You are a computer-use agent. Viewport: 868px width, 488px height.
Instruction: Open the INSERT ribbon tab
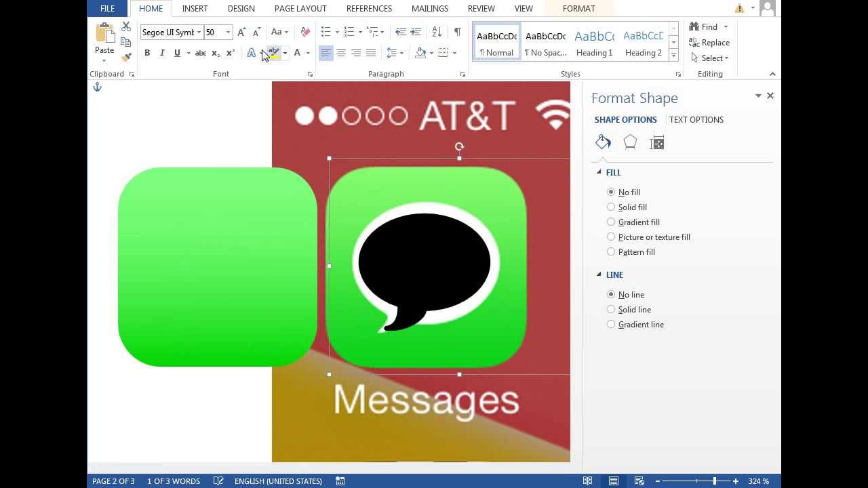(195, 9)
